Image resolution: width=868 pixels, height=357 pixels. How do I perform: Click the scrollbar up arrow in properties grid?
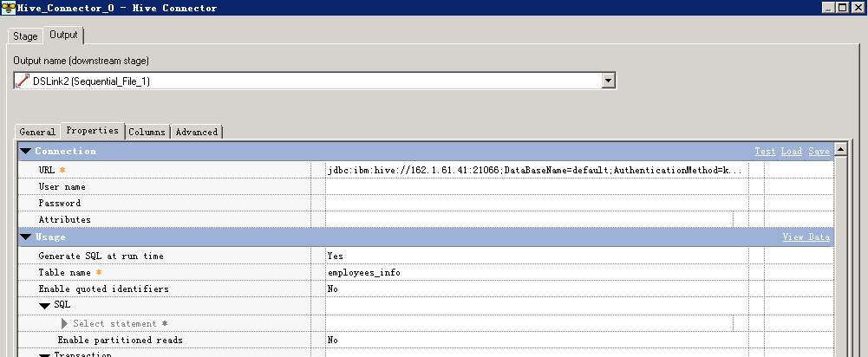point(840,149)
